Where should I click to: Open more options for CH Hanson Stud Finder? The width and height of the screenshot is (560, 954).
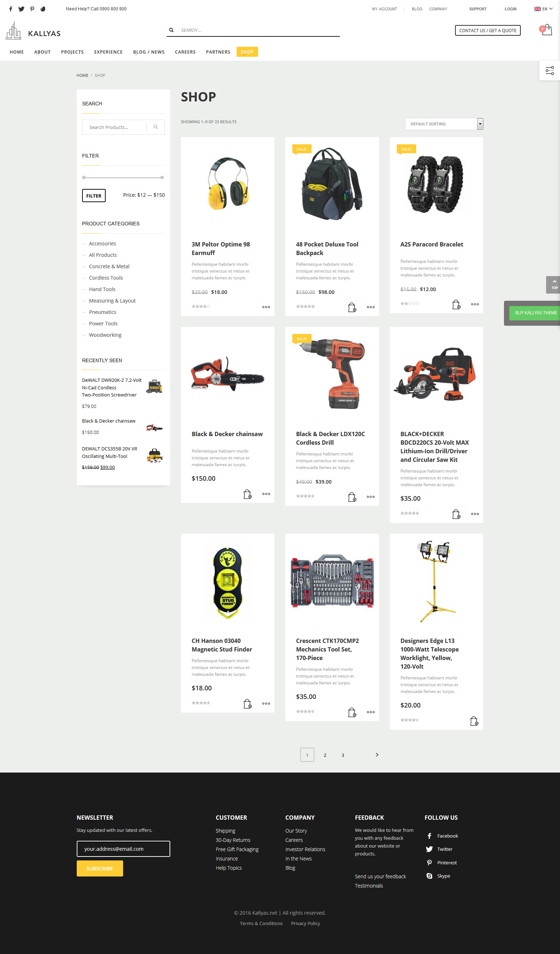coord(266,704)
